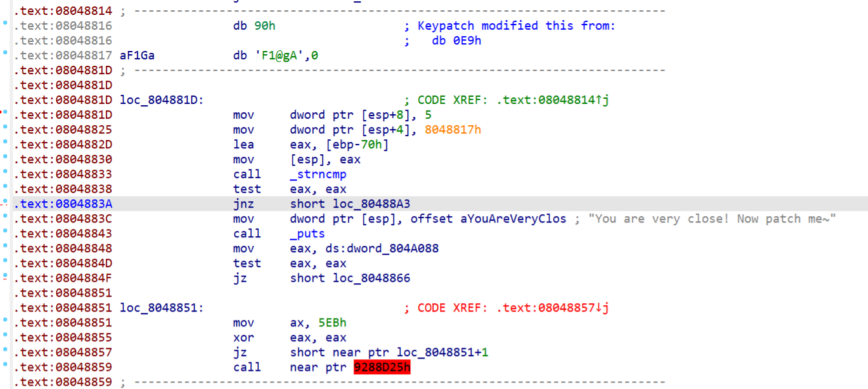The width and height of the screenshot is (868, 389).
Task: Click the margin dot next to aF1Ga string
Action: pos(6,54)
